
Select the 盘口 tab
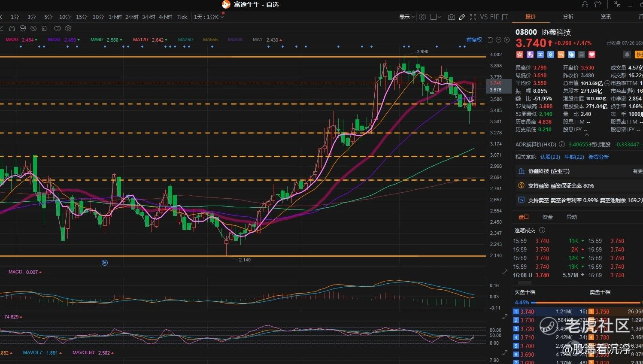[x=524, y=217]
